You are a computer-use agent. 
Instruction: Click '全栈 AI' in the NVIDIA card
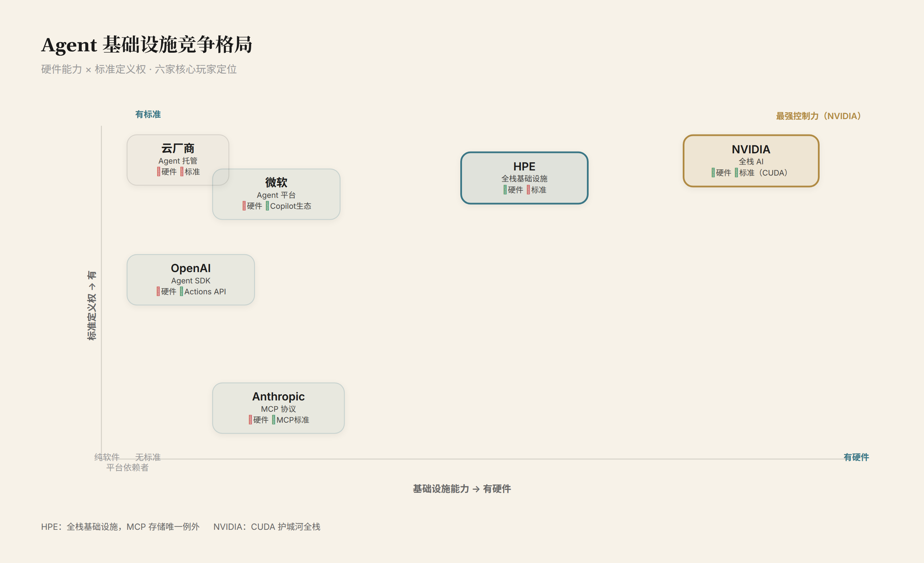(751, 162)
